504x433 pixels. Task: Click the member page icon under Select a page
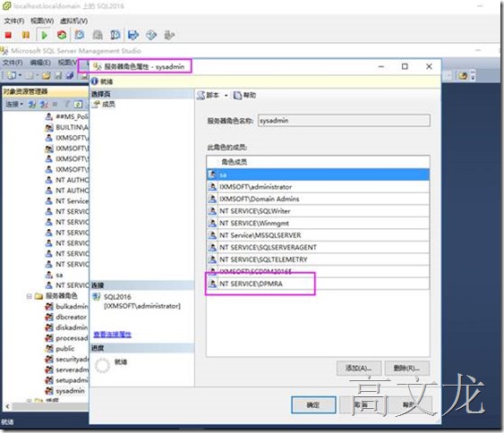(96, 104)
